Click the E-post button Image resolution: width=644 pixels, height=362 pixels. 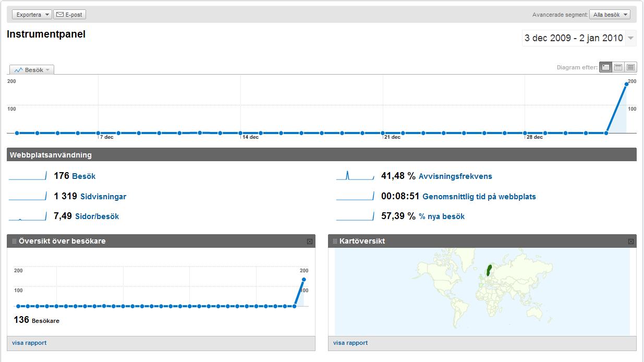(x=69, y=15)
